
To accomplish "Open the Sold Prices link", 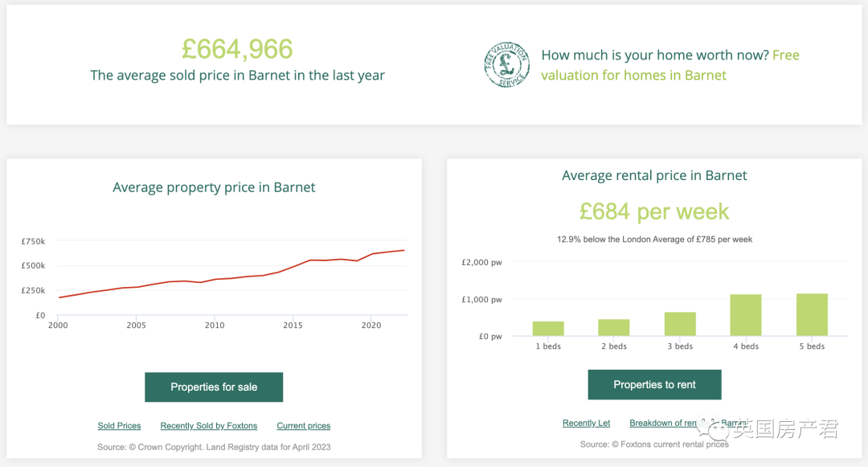I will (119, 426).
